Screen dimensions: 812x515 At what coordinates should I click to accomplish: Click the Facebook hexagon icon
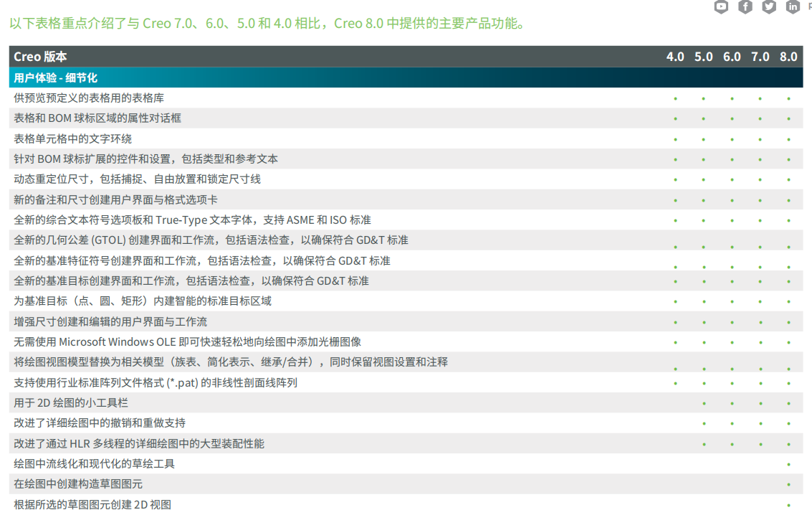745,6
